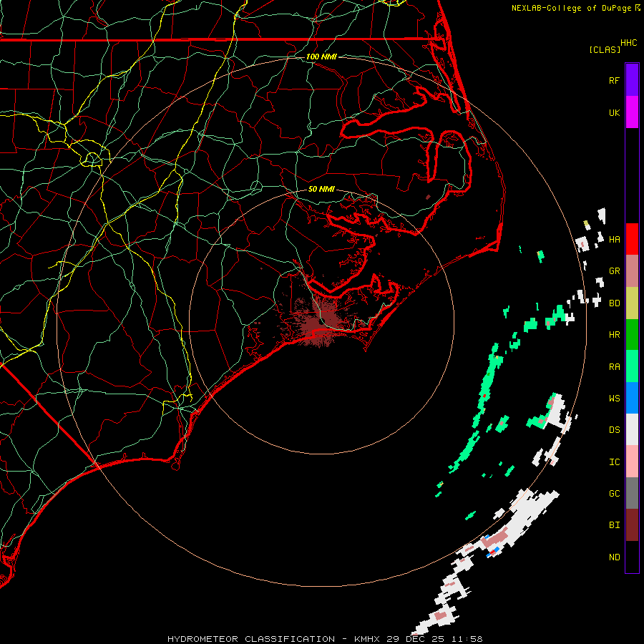Image resolution: width=644 pixels, height=644 pixels.
Task: Click the BD legend label text
Action: 615,303
